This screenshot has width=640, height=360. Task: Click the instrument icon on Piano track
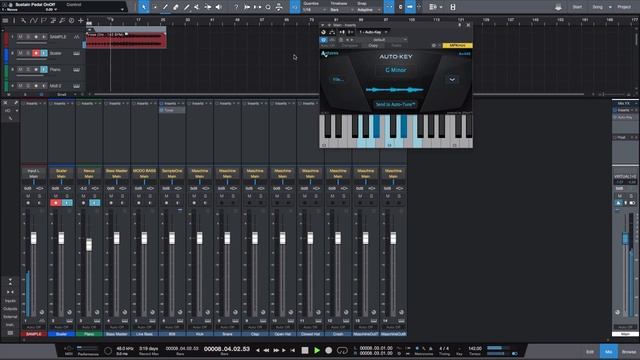(x=76, y=70)
